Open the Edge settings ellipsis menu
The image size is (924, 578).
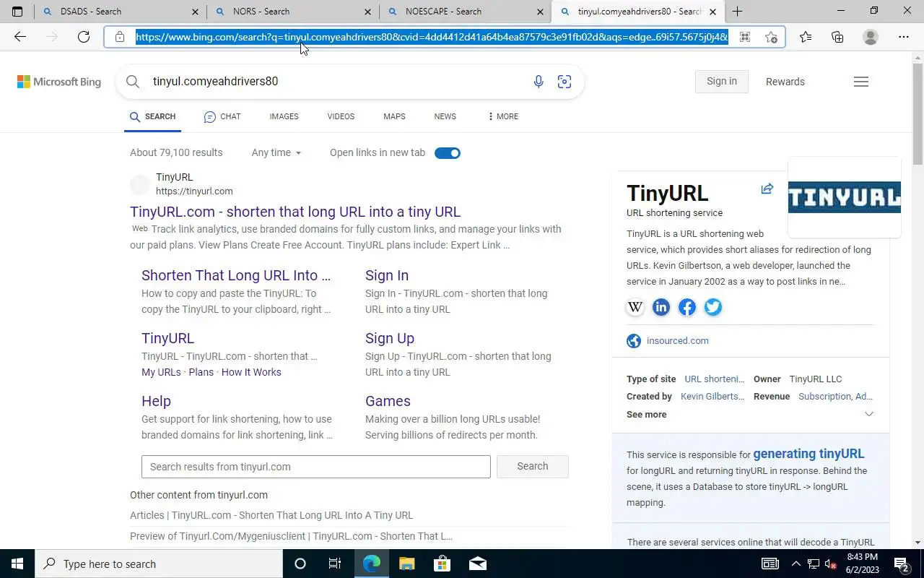[x=904, y=37]
